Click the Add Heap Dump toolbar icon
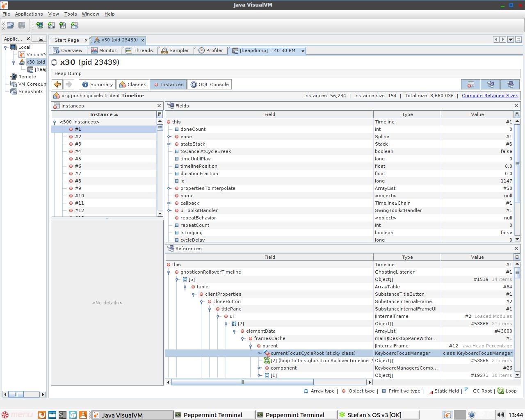Viewport: 525px width, 420px height. pyautogui.click(x=74, y=25)
